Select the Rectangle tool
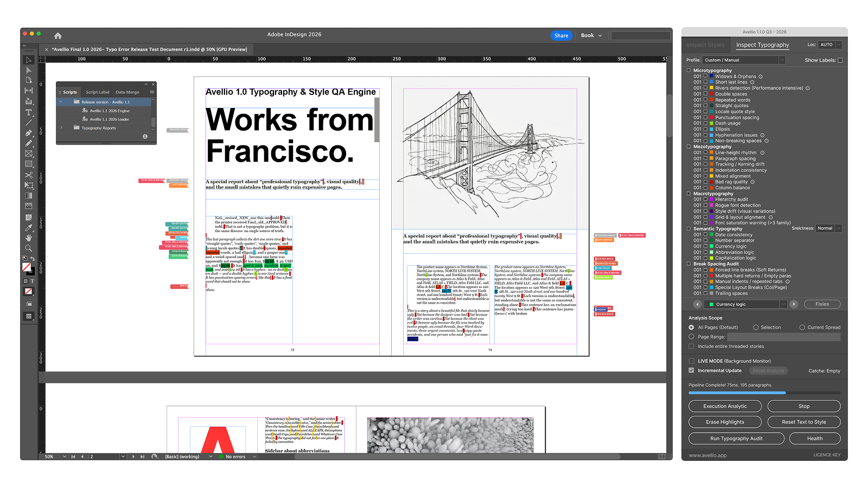The width and height of the screenshot is (868, 488). pyautogui.click(x=29, y=164)
